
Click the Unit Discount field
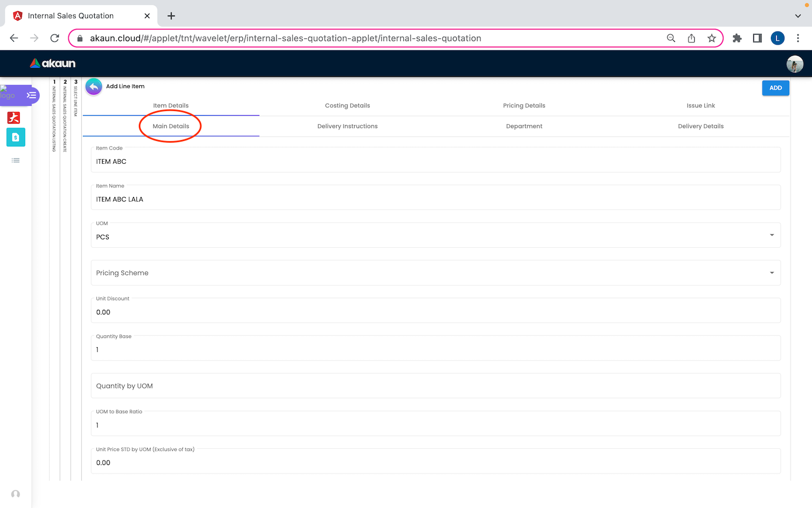point(436,310)
